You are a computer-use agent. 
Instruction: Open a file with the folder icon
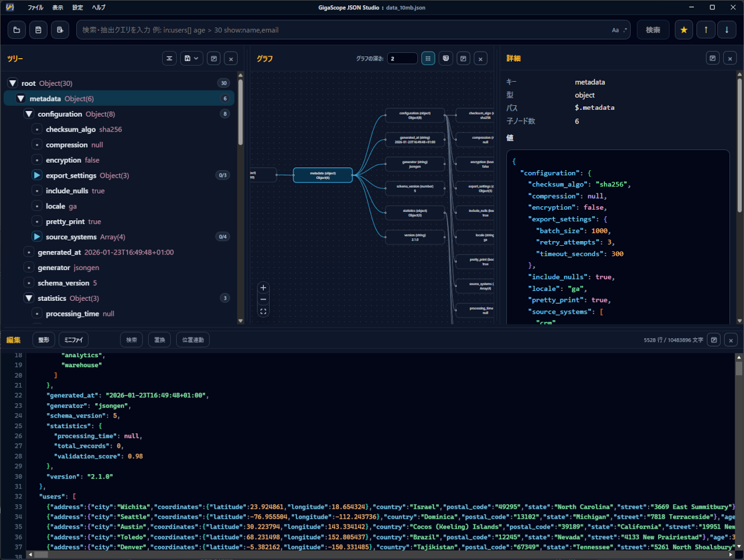pyautogui.click(x=16, y=30)
